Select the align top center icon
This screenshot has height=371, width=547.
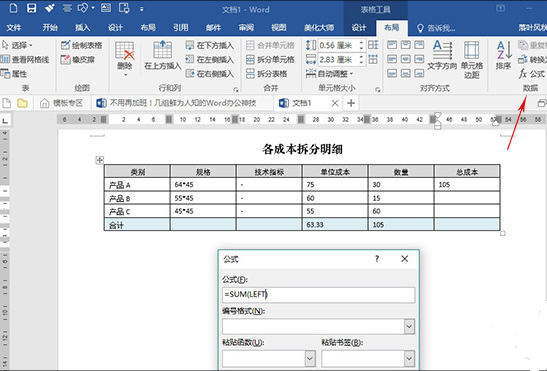pyautogui.click(x=406, y=45)
